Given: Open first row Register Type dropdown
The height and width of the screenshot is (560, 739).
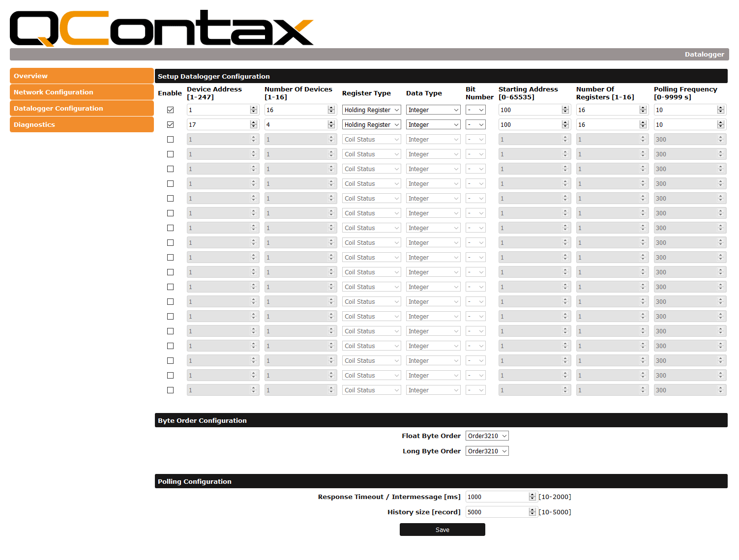Looking at the screenshot, I should (371, 110).
